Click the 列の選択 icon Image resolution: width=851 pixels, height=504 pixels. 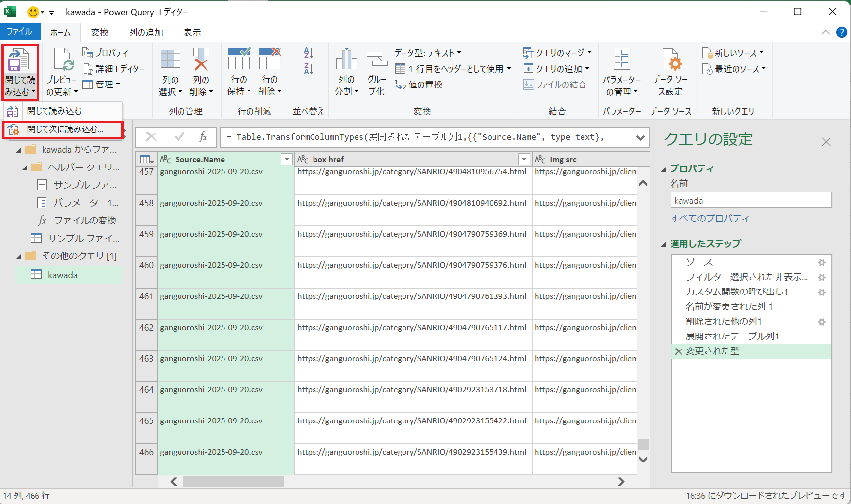click(170, 60)
